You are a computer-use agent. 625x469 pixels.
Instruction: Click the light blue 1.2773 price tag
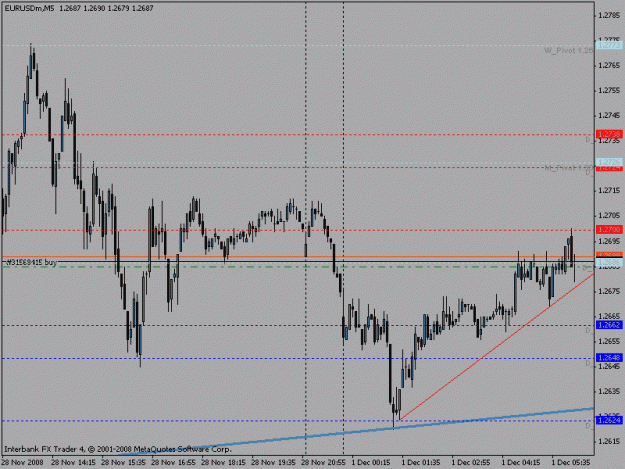(x=609, y=45)
